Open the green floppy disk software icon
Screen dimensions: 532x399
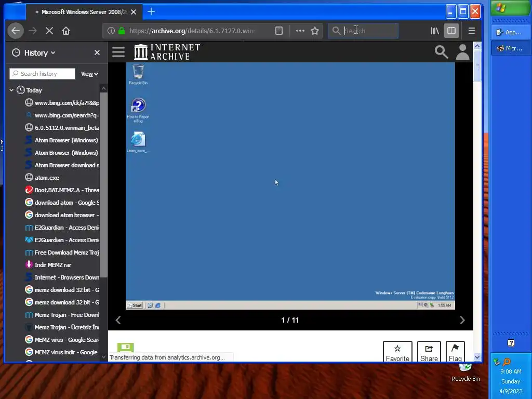point(126,347)
